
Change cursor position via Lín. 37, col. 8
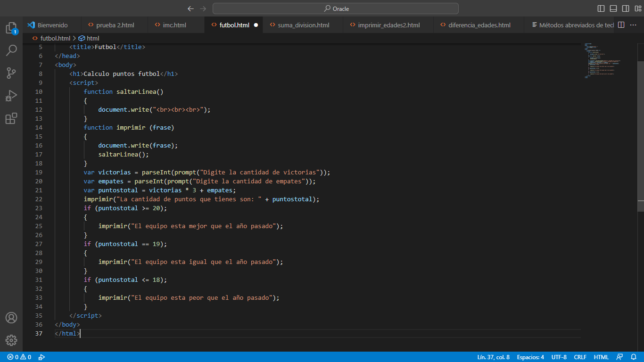point(493,357)
